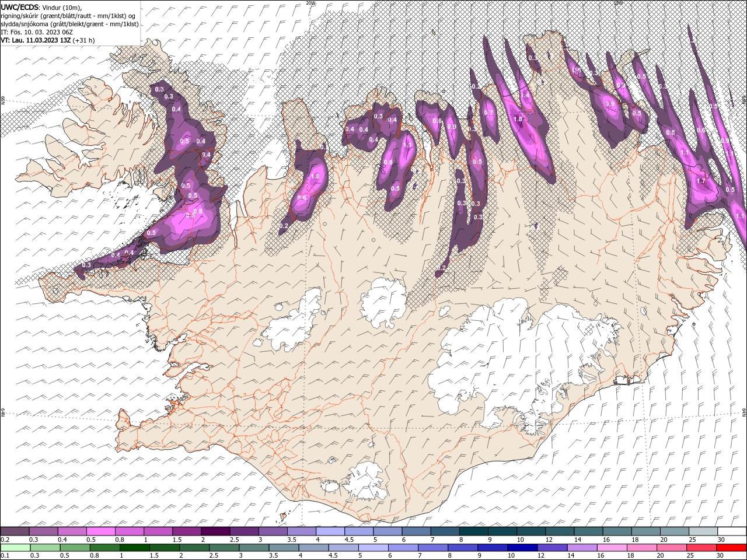Select the dark blue swatch between 10 and 12 in the bottom legend row
747x560 pixels.
(x=521, y=547)
